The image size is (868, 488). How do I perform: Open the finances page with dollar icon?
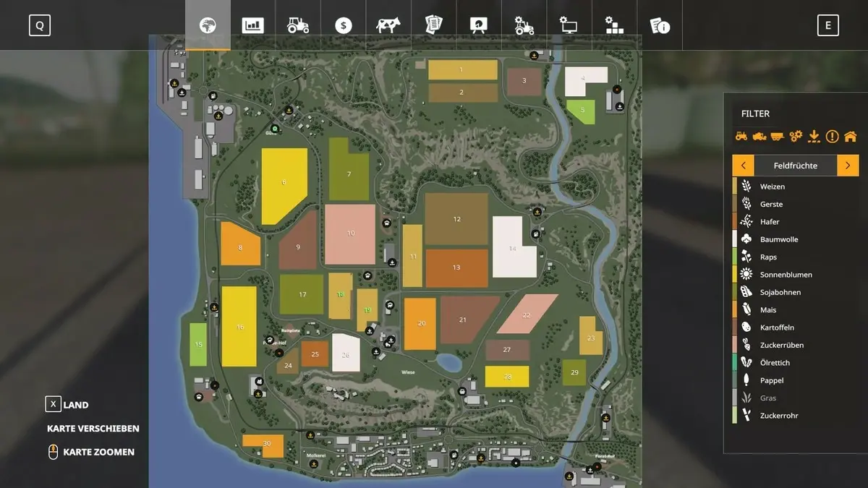point(344,25)
